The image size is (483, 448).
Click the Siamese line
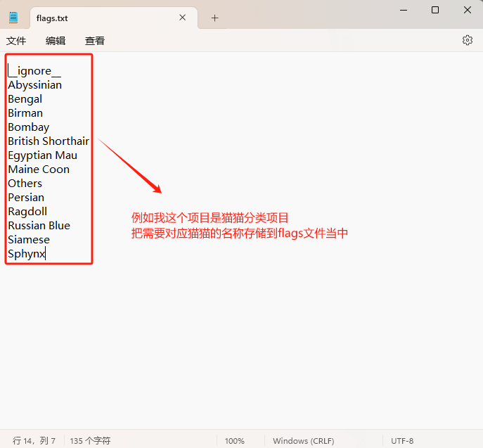point(29,240)
